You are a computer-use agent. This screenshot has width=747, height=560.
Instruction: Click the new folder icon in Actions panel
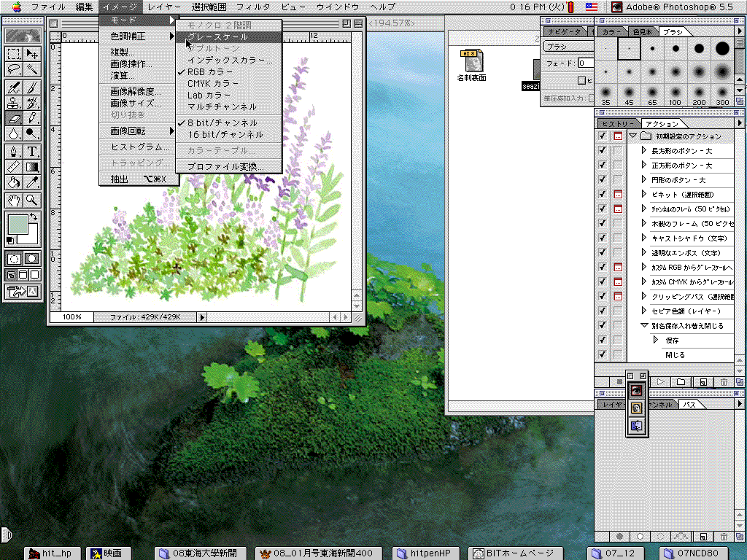pos(681,381)
